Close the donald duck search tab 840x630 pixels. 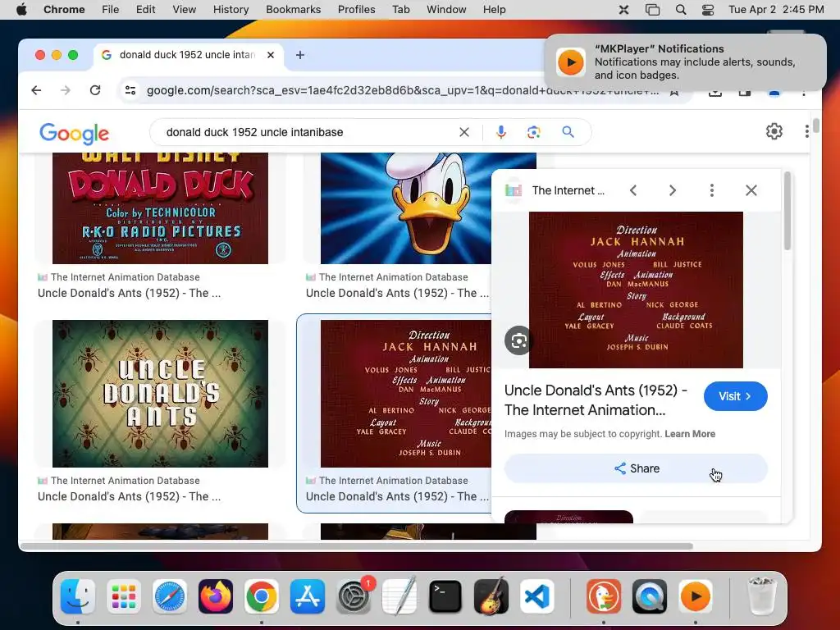[271, 55]
